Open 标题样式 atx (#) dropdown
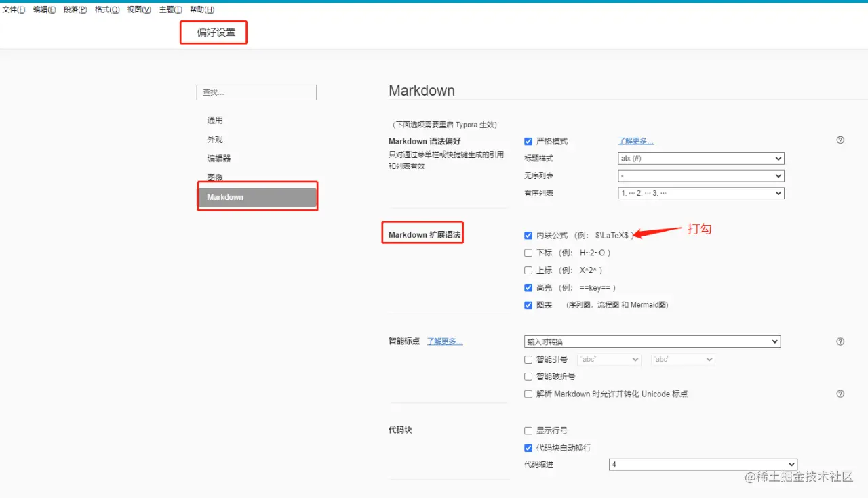The width and height of the screenshot is (868, 498). coord(701,159)
